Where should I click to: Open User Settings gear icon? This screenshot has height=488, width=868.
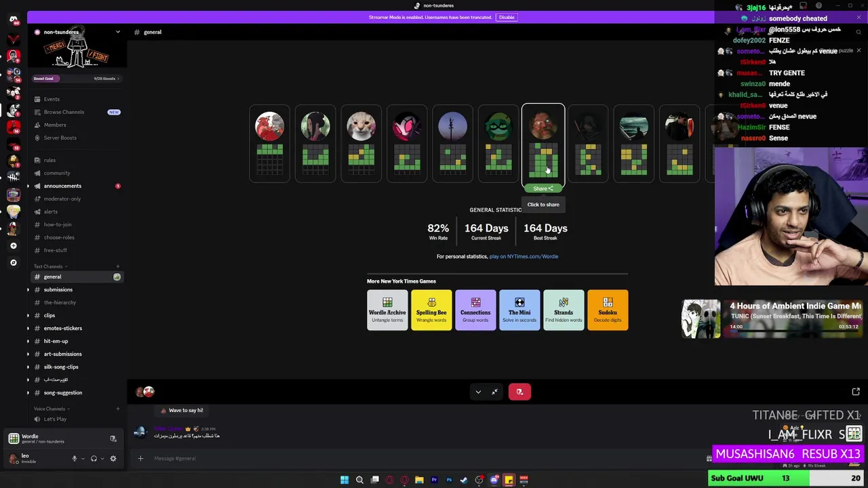click(x=113, y=459)
